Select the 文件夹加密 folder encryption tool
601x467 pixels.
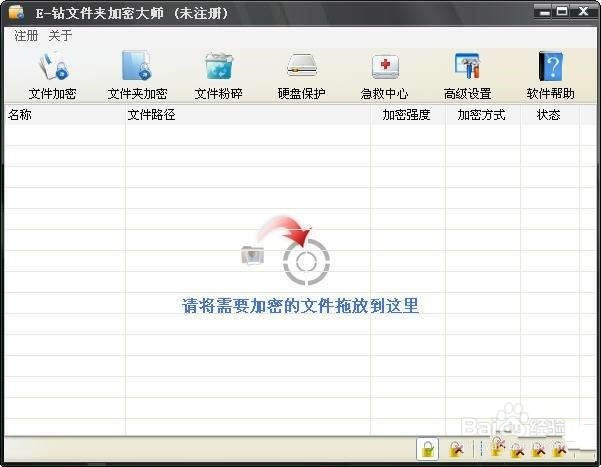click(x=137, y=76)
